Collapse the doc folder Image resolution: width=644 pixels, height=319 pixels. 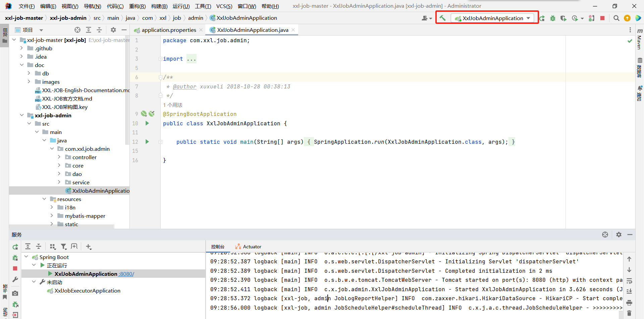point(21,65)
